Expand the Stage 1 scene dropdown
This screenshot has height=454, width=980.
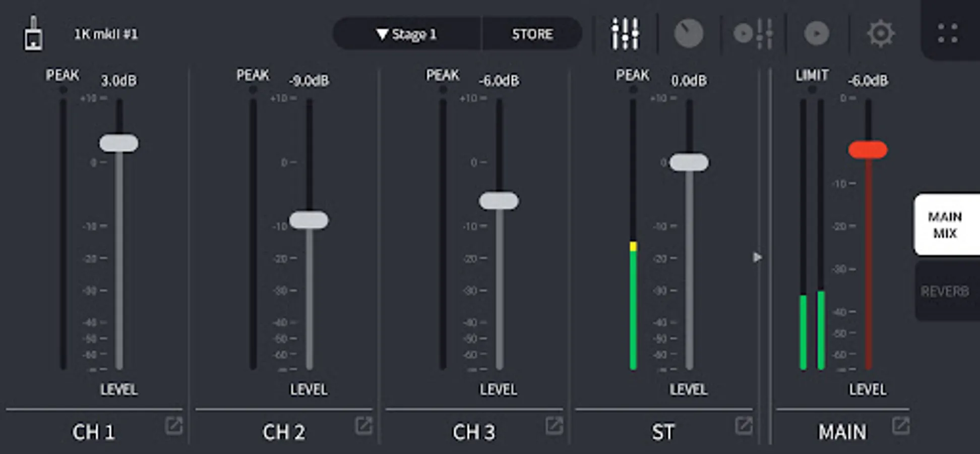pyautogui.click(x=407, y=34)
